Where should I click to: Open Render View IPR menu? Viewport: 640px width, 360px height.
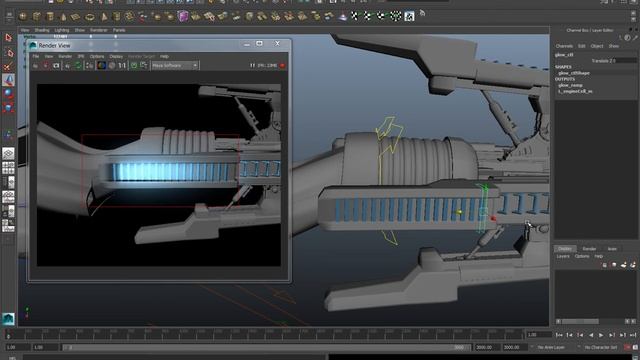click(x=81, y=56)
